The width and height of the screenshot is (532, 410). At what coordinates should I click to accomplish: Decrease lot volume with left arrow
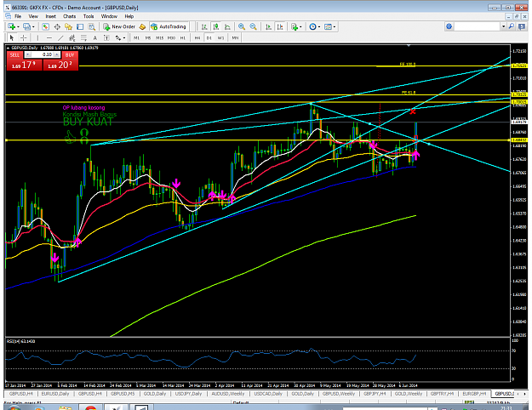(x=28, y=55)
